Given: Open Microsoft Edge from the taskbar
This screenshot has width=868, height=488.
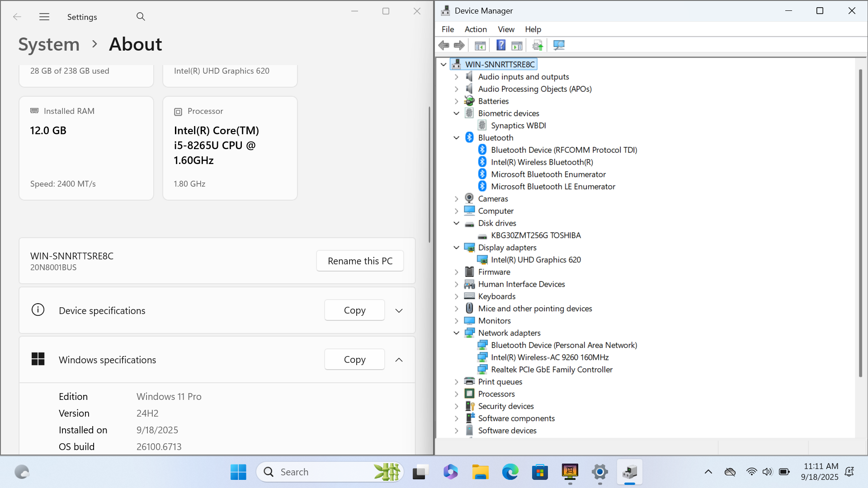Looking at the screenshot, I should click(510, 472).
